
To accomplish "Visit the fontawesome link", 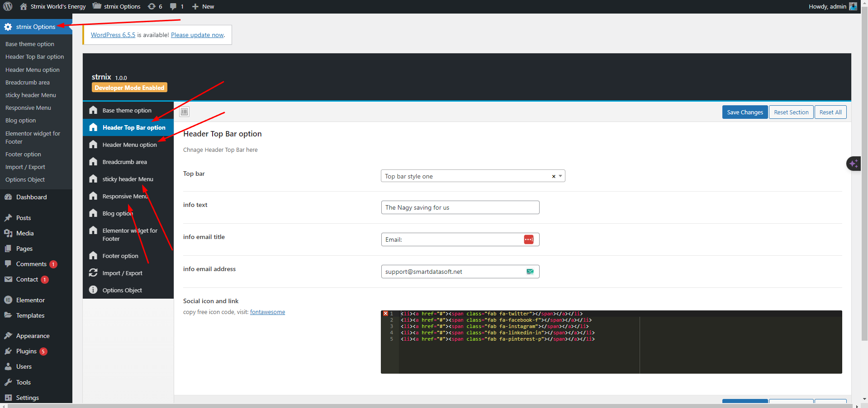I will click(x=267, y=312).
